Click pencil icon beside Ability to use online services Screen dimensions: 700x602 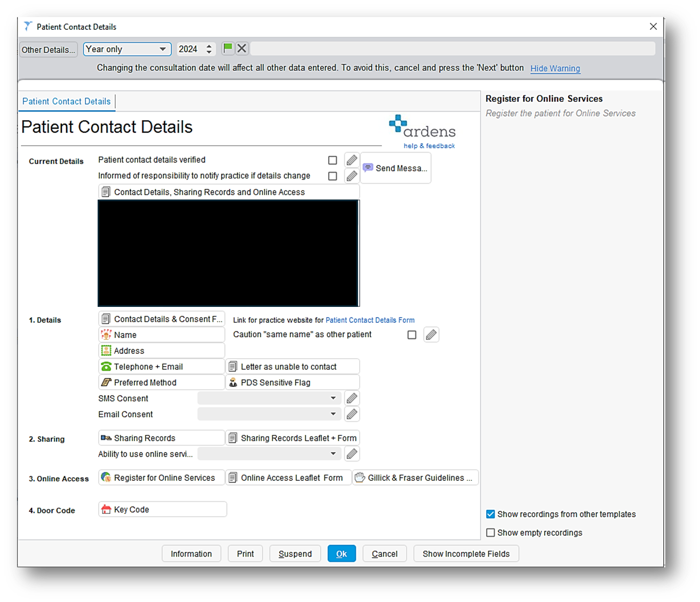(352, 454)
